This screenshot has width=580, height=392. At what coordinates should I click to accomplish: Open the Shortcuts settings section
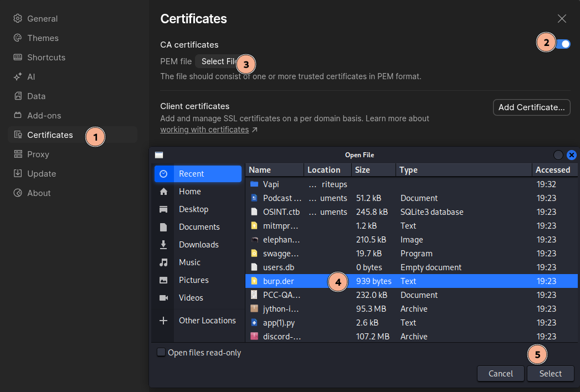coord(73,58)
